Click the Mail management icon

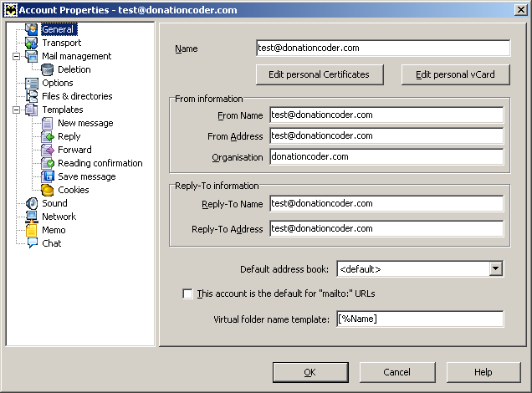(31, 56)
